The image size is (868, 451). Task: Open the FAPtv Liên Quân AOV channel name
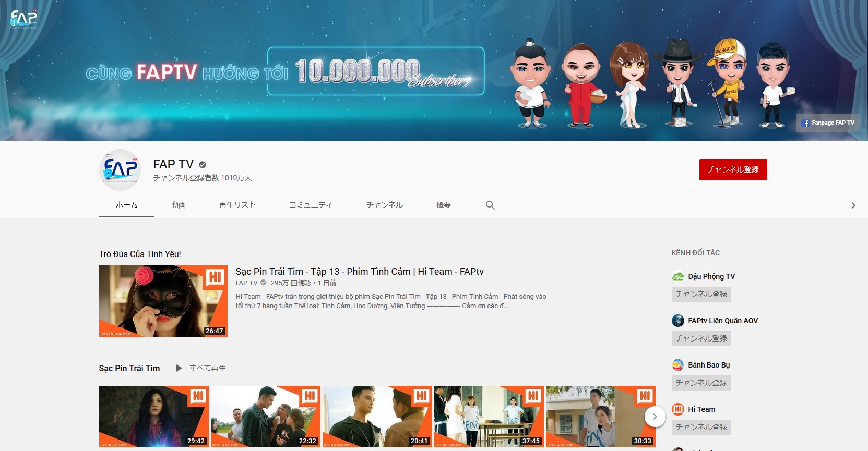pos(723,321)
